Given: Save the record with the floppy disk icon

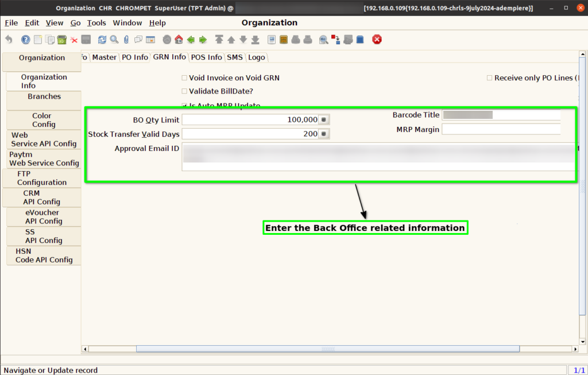Looking at the screenshot, I should coord(86,40).
